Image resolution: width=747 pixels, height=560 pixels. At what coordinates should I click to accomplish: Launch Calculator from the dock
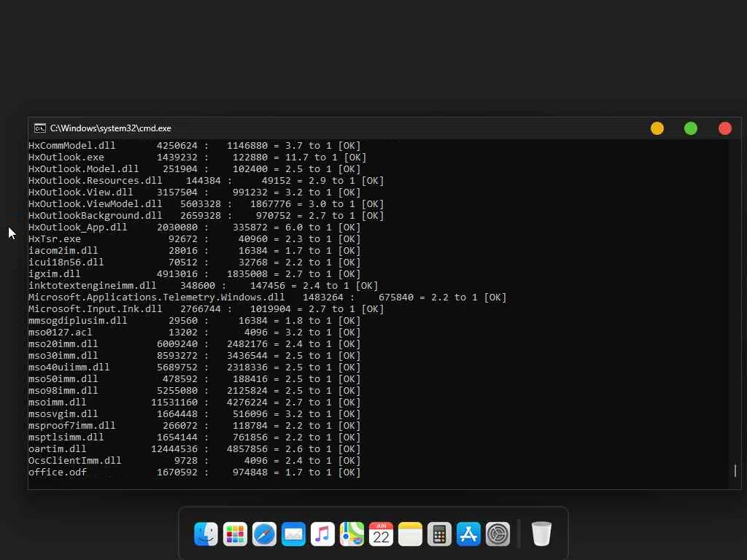[439, 534]
